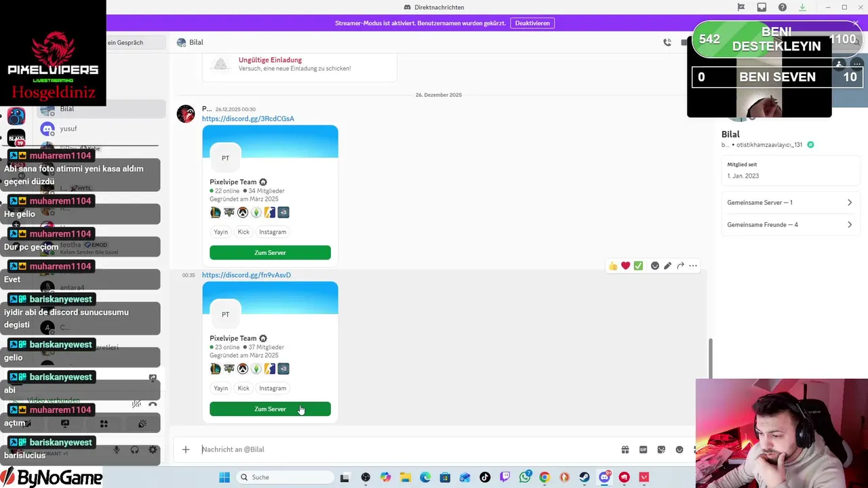This screenshot has width=868, height=488.
Task: Click the chat vertical scrollbar
Action: [711, 358]
